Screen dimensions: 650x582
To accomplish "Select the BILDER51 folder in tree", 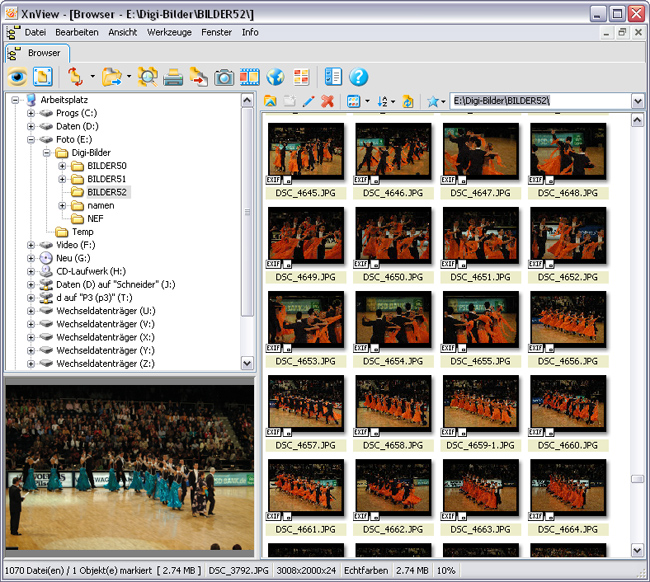I will (106, 179).
